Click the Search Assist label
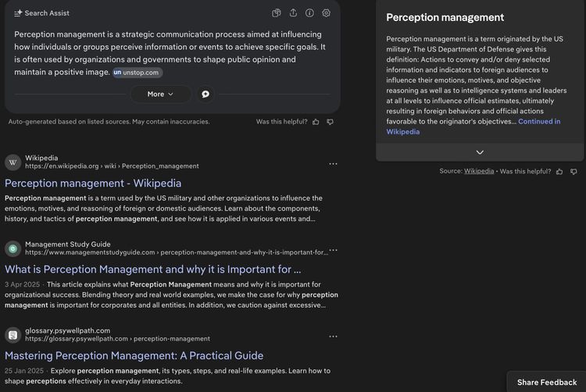This screenshot has width=586, height=392. click(x=47, y=13)
